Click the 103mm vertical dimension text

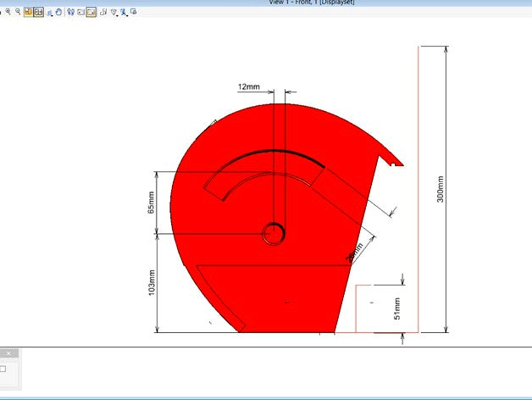click(x=151, y=283)
